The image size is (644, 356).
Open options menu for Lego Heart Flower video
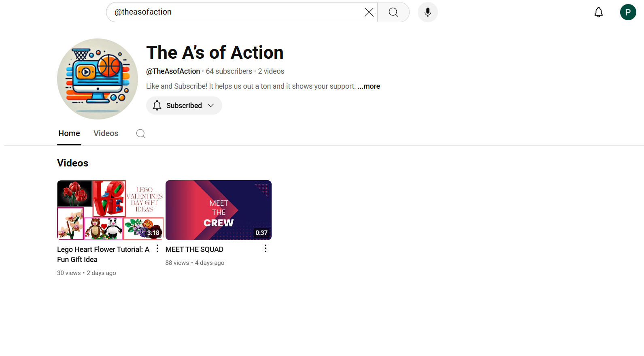pyautogui.click(x=157, y=248)
